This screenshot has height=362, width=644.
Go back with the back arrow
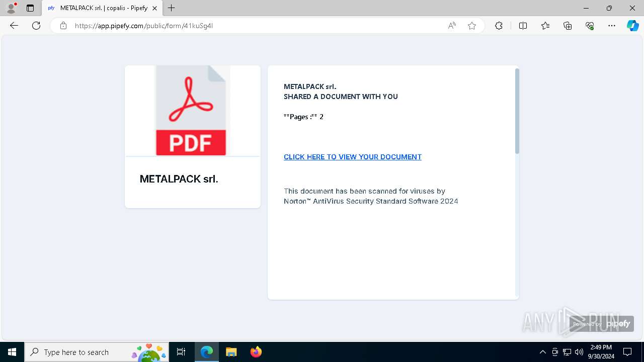[14, 26]
